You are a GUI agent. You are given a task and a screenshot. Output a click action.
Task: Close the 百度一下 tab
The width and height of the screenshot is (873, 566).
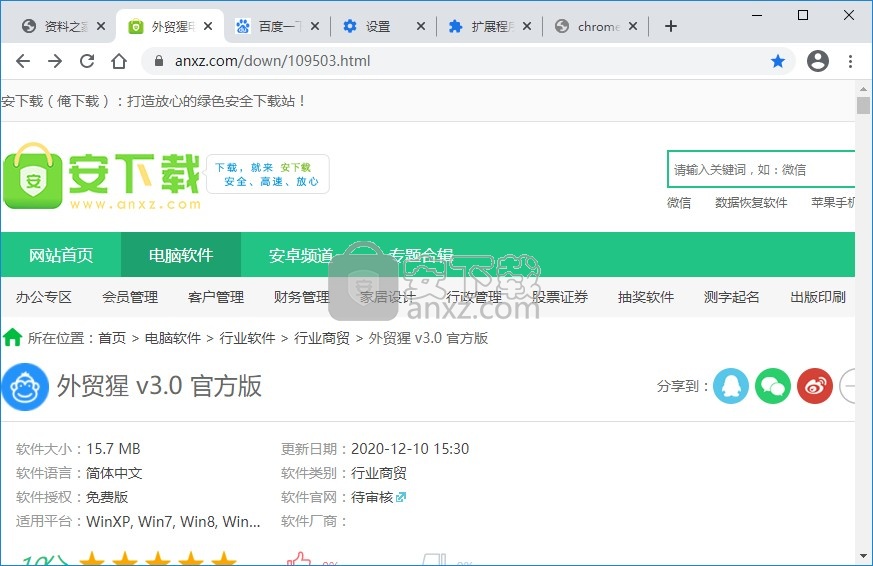(315, 26)
